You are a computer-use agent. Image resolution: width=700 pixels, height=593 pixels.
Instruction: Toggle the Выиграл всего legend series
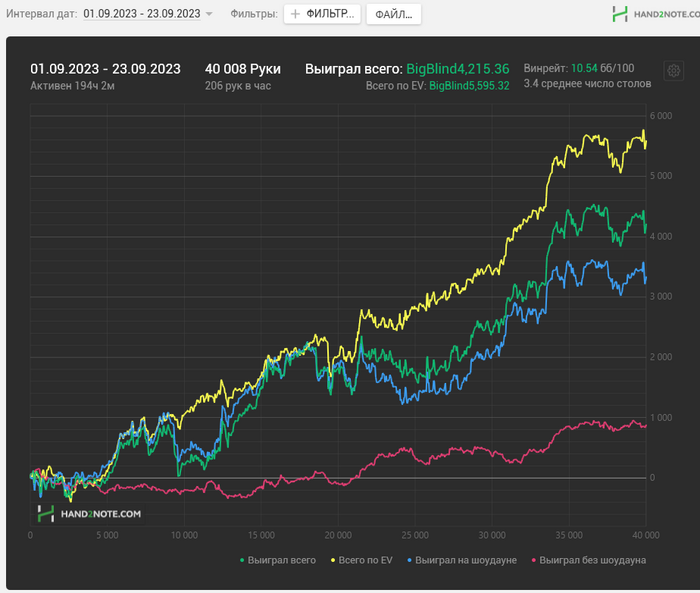(x=278, y=560)
